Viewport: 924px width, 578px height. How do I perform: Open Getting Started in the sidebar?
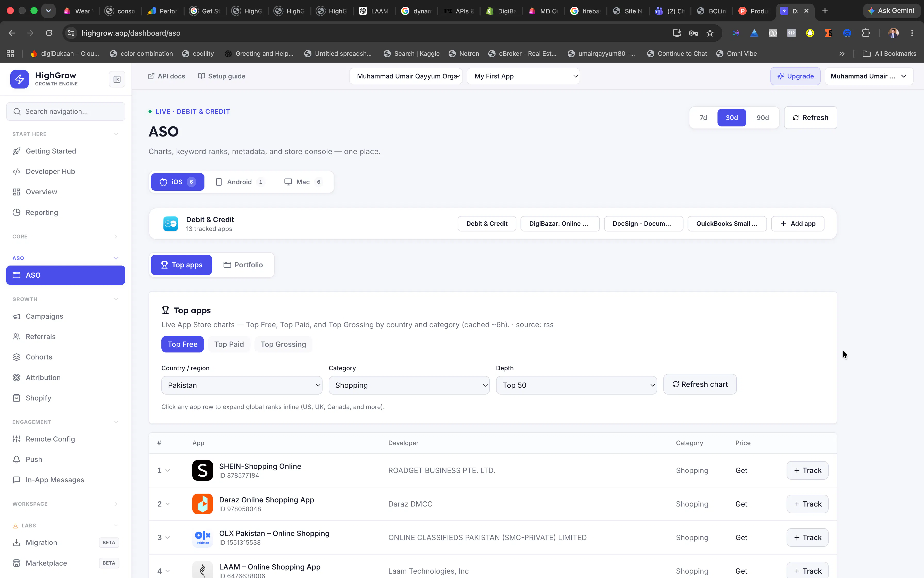[x=66, y=151]
